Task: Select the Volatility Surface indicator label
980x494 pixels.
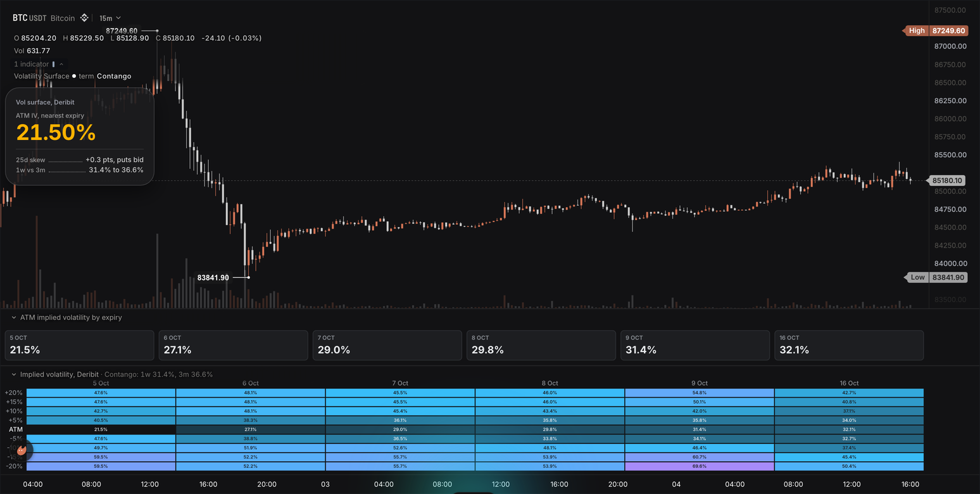Action: [x=42, y=76]
